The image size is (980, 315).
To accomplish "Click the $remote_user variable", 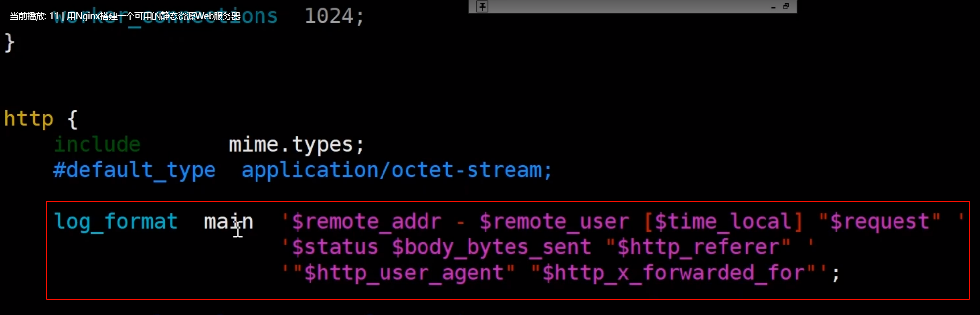I will (554, 222).
